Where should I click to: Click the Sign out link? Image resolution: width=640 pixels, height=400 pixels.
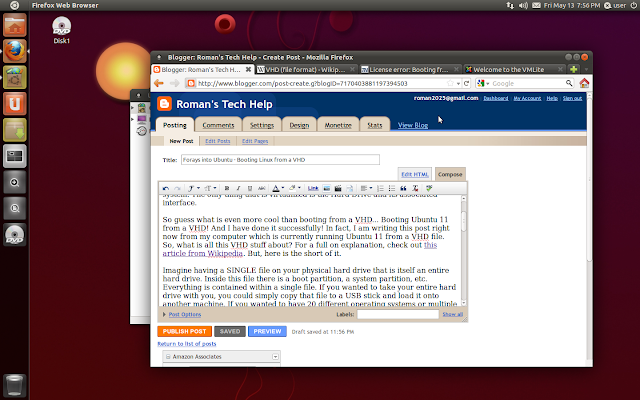point(572,98)
